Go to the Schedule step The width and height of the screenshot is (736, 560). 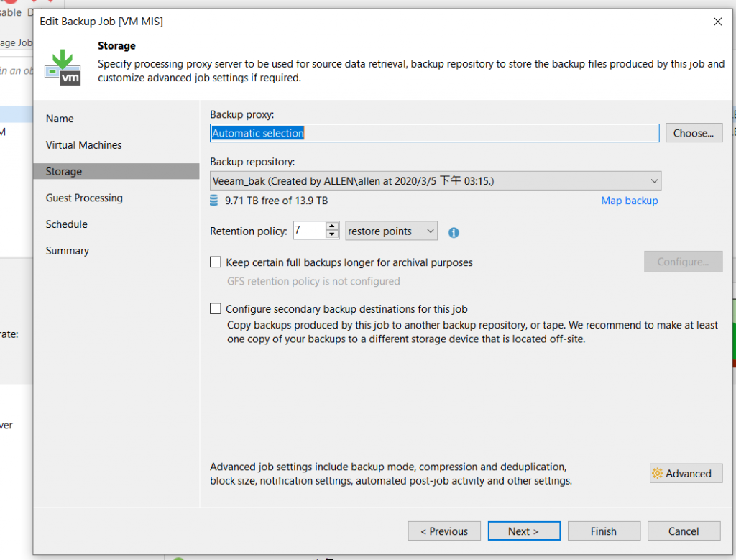click(67, 224)
